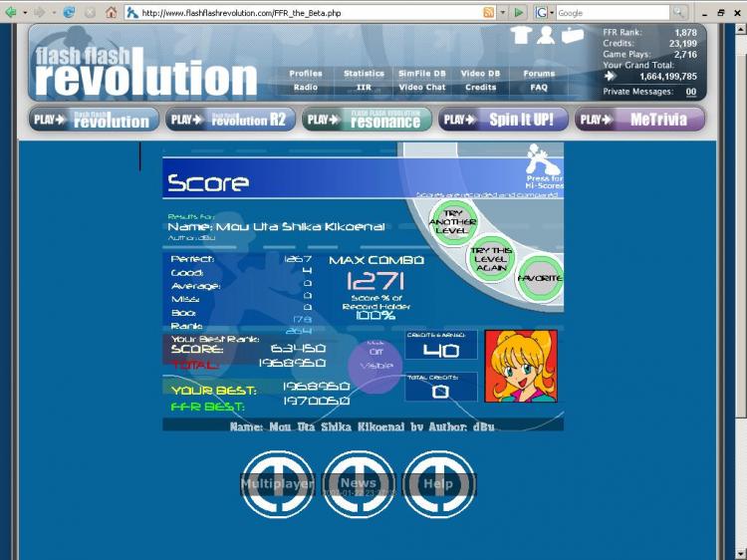The image size is (747, 560).
Task: Click the scrollbar up arrow
Action: [x=741, y=30]
